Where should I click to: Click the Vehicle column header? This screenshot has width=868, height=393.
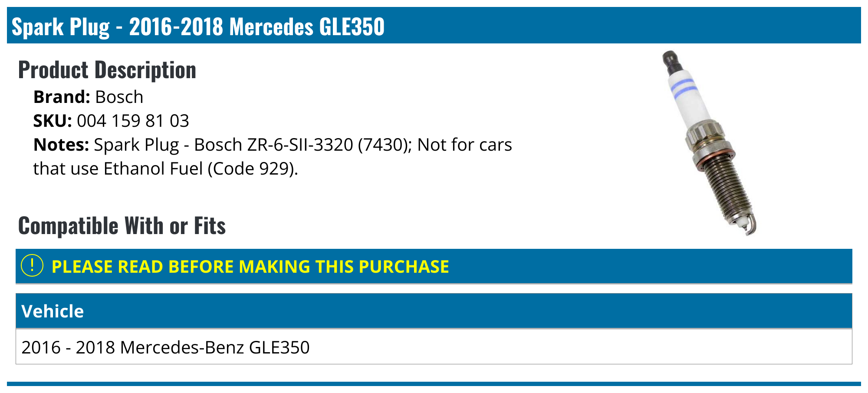53,311
